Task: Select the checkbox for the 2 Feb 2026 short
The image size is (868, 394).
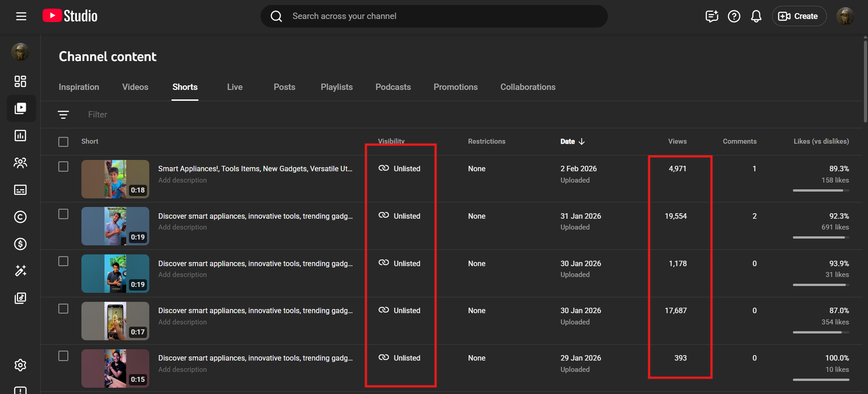Action: tap(63, 167)
